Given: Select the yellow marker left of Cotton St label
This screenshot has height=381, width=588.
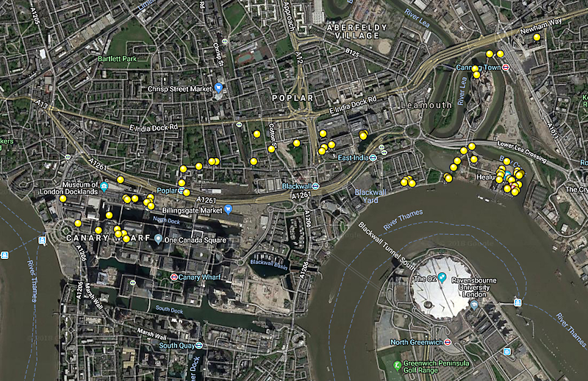Looking at the screenshot, I should click(x=257, y=134).
